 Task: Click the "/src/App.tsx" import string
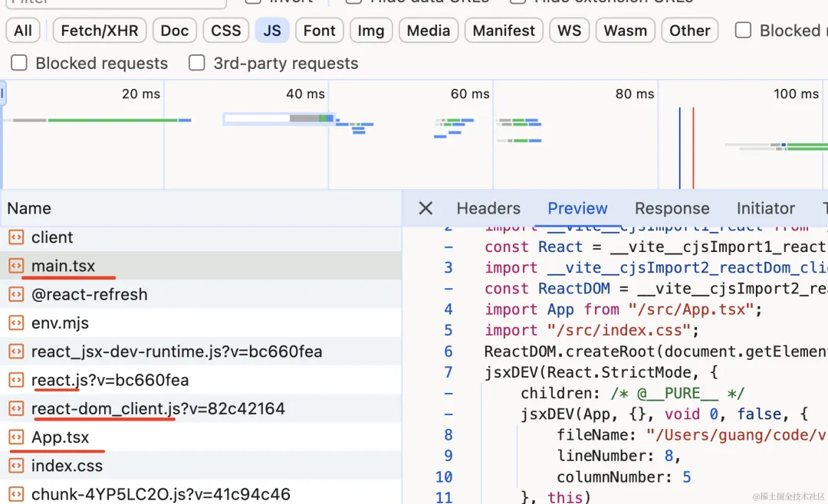click(x=691, y=309)
